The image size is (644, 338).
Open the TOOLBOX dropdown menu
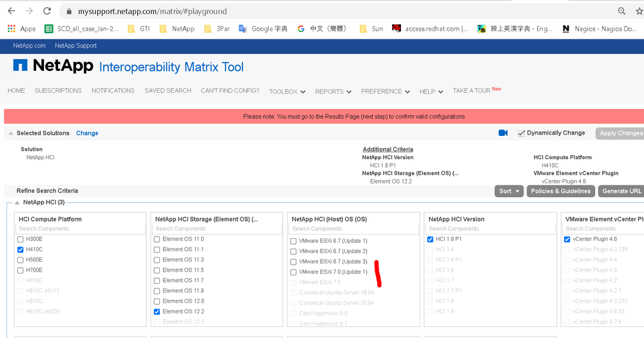tap(287, 91)
